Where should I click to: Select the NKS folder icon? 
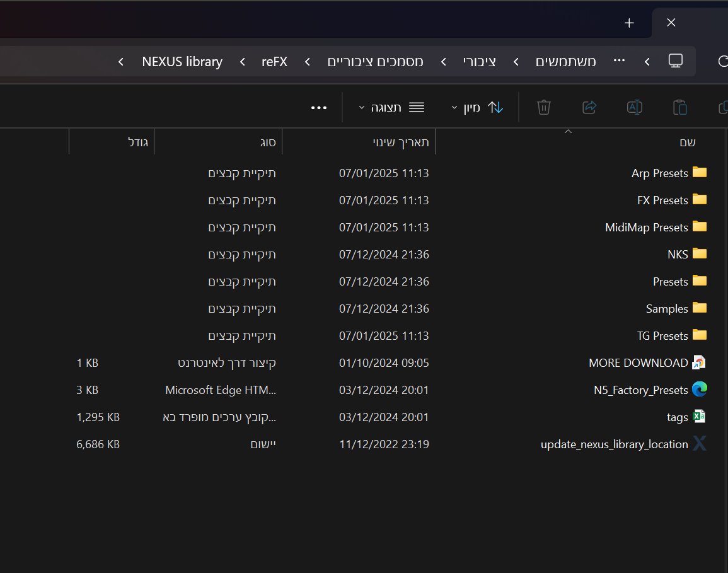pos(699,253)
